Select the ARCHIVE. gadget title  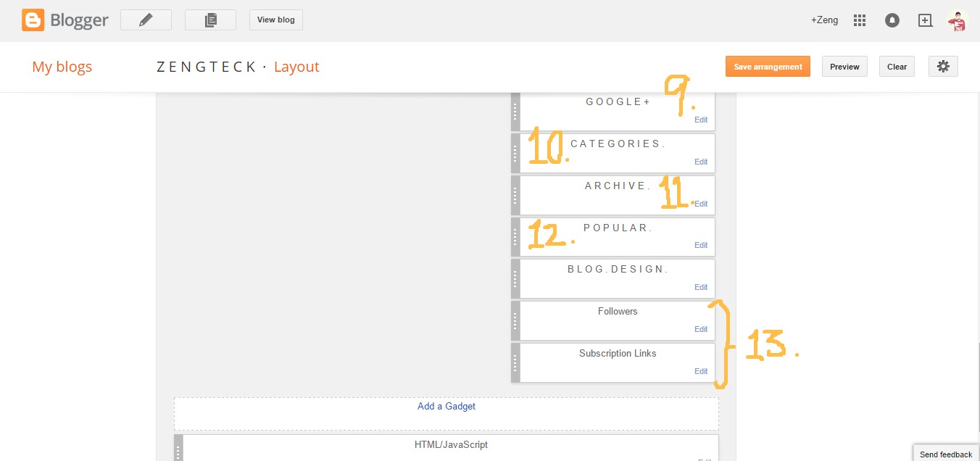[x=618, y=186]
